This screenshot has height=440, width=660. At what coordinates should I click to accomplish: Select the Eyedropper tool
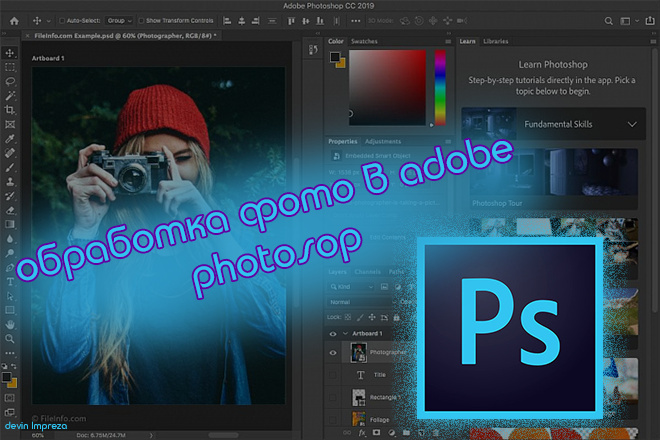10,139
